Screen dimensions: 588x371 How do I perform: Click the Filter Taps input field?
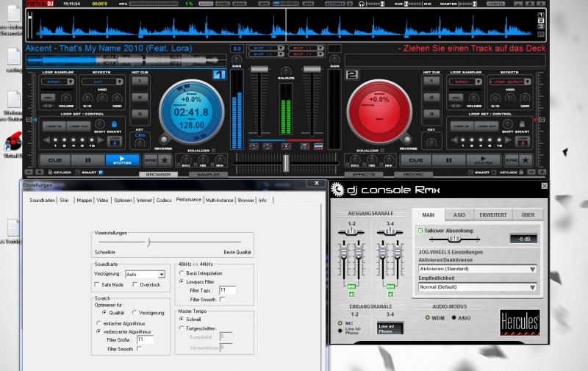(x=227, y=290)
